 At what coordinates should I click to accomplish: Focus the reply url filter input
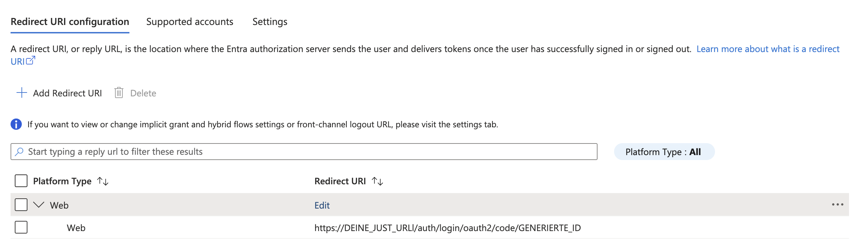coord(304,152)
